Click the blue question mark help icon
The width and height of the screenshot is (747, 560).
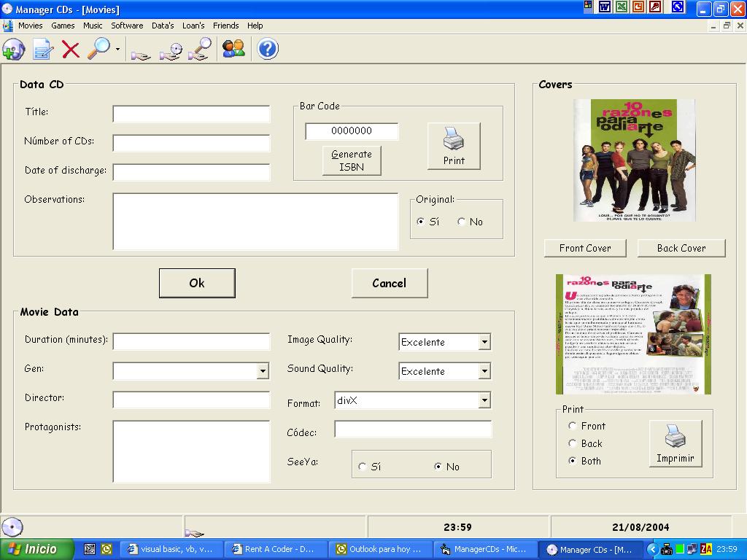(x=268, y=49)
